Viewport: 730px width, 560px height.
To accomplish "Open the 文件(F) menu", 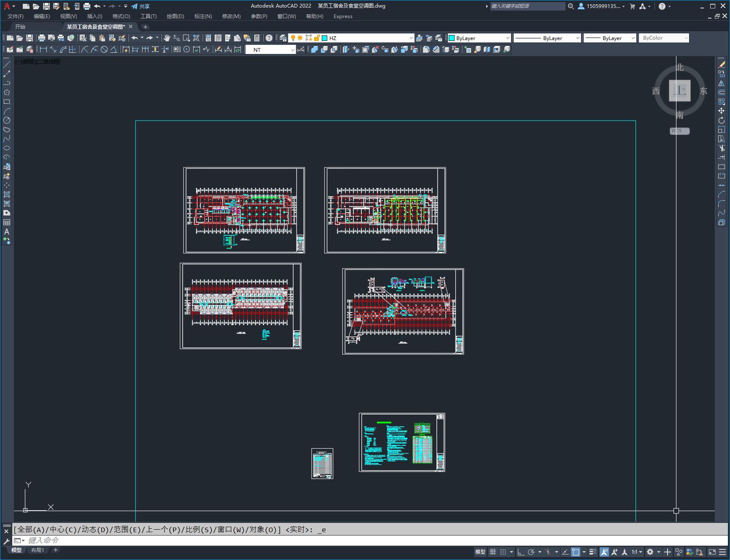I will (x=16, y=16).
